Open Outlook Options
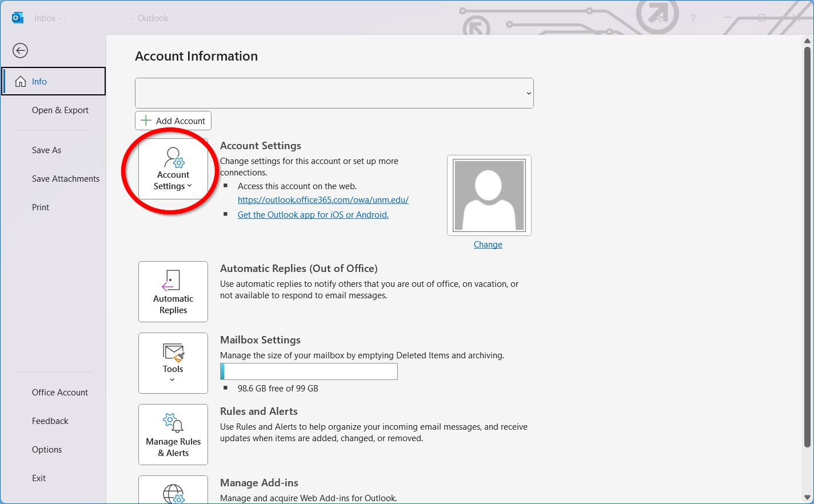Screen dimensions: 814x504 (x=47, y=450)
